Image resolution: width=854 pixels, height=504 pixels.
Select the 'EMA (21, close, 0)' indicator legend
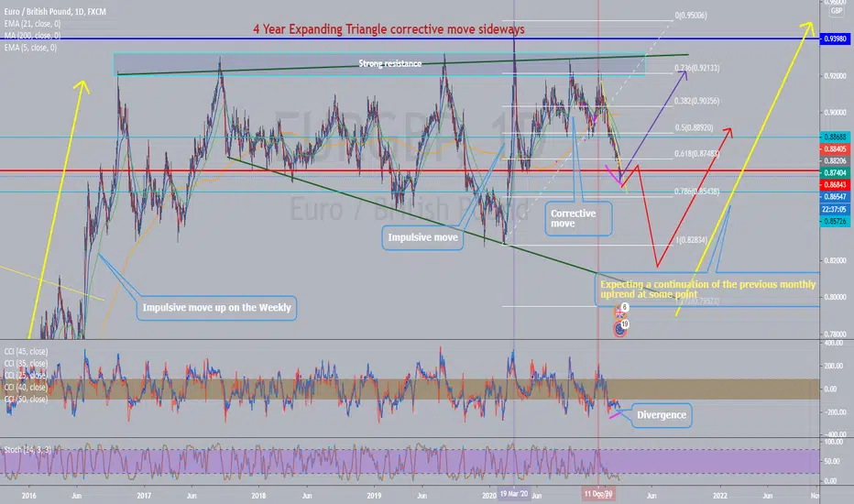tap(33, 24)
